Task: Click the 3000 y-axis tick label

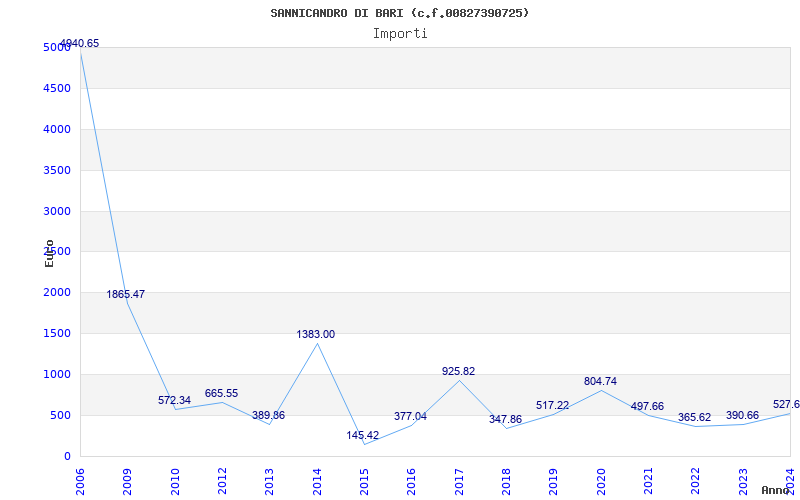Action: pyautogui.click(x=57, y=211)
